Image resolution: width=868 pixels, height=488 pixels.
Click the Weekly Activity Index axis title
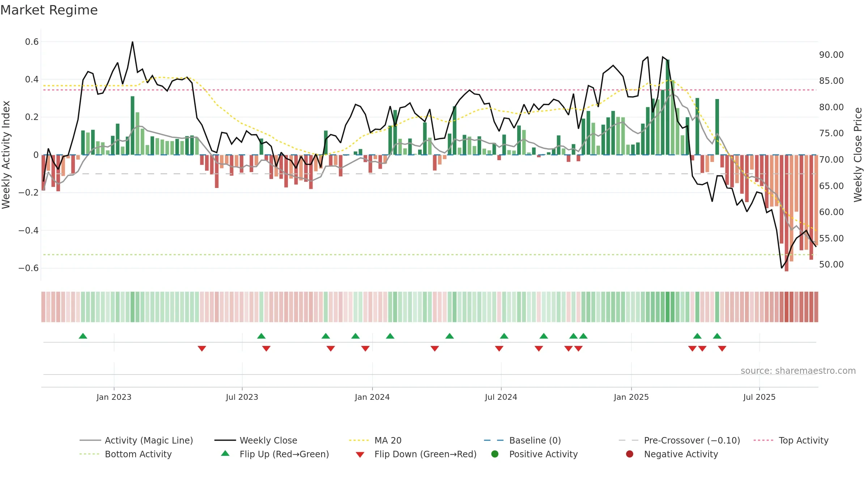pos(6,155)
